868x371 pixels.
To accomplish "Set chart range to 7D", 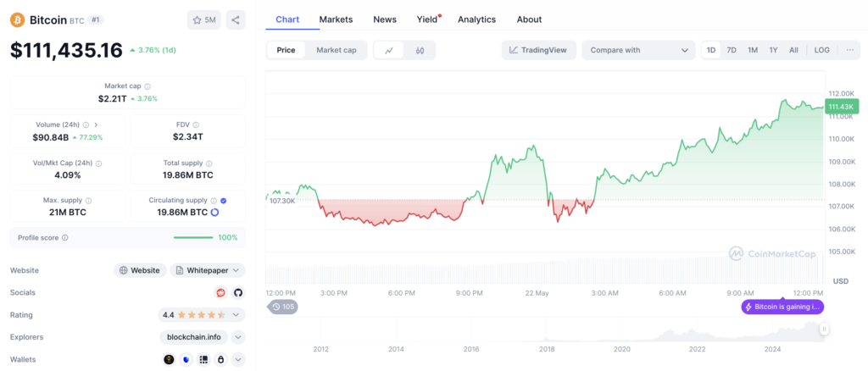I will pyautogui.click(x=732, y=50).
